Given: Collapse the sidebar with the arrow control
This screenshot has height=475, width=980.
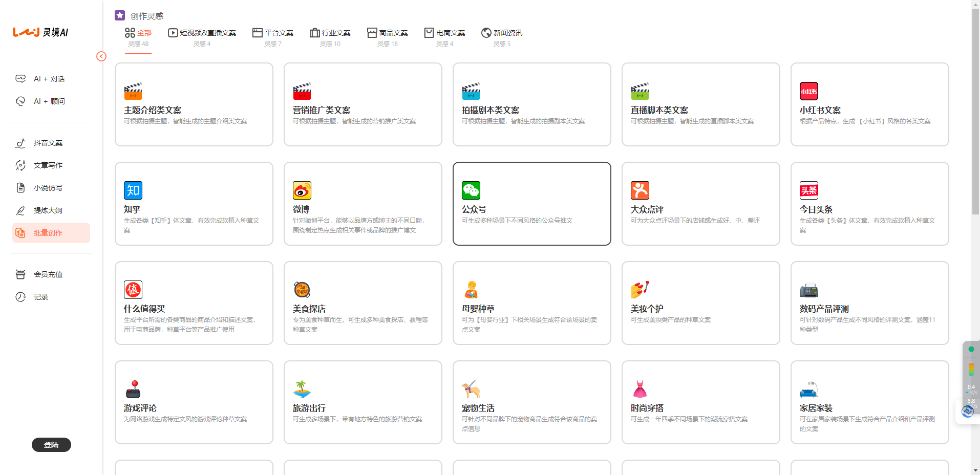Looking at the screenshot, I should [x=101, y=57].
